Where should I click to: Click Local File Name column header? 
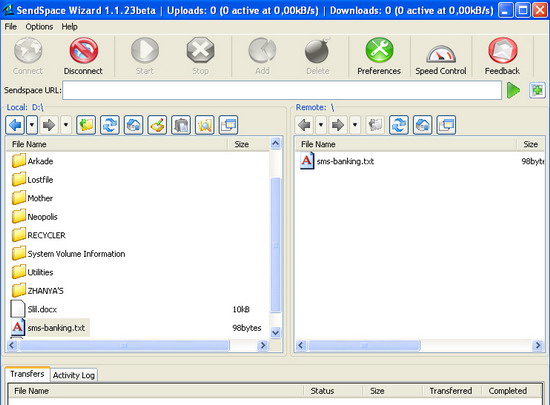pos(118,144)
